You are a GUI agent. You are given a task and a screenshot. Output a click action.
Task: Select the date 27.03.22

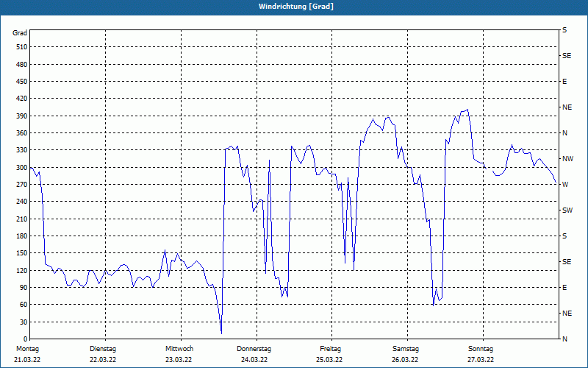pyautogui.click(x=481, y=360)
